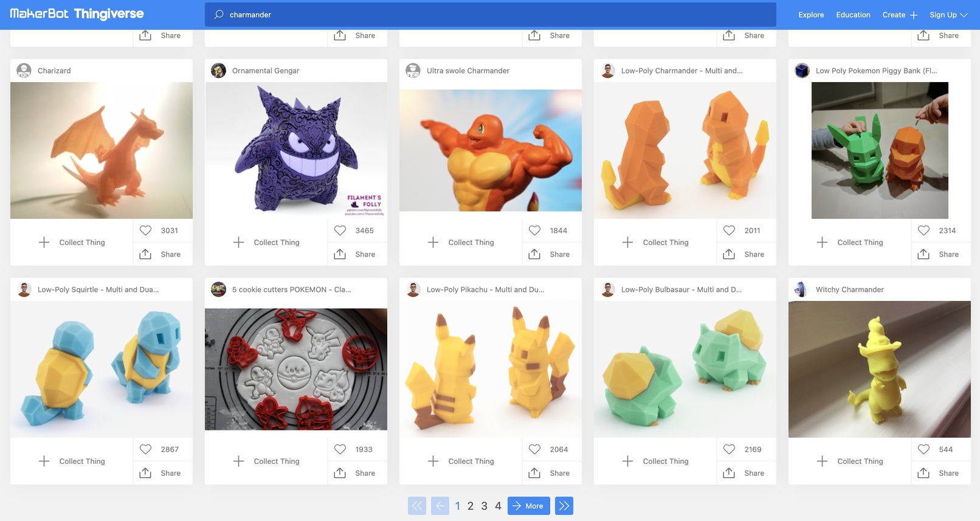Screen dimensions: 980x521
Task: Open the Pokemon cookie cutters thumbnail
Action: tap(296, 369)
